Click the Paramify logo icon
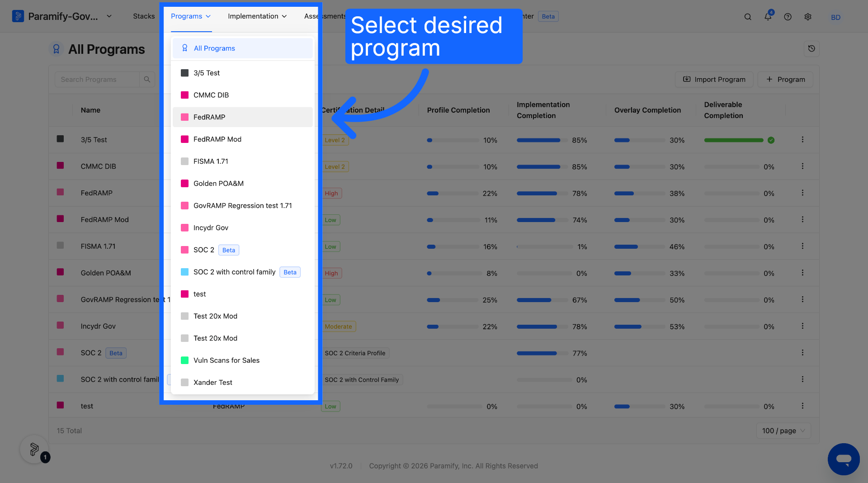The image size is (868, 483). click(18, 16)
